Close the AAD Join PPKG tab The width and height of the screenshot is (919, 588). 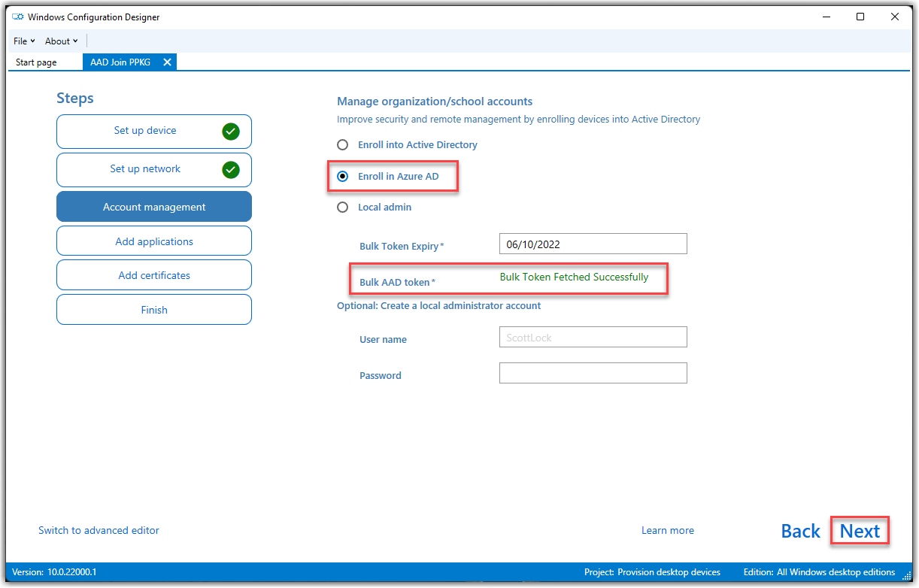167,62
